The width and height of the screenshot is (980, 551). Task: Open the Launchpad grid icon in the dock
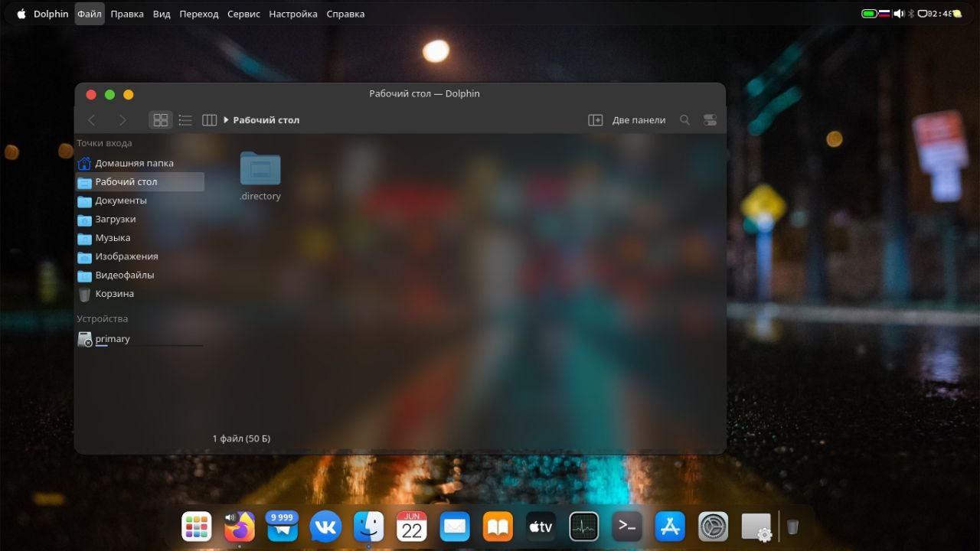click(x=196, y=527)
